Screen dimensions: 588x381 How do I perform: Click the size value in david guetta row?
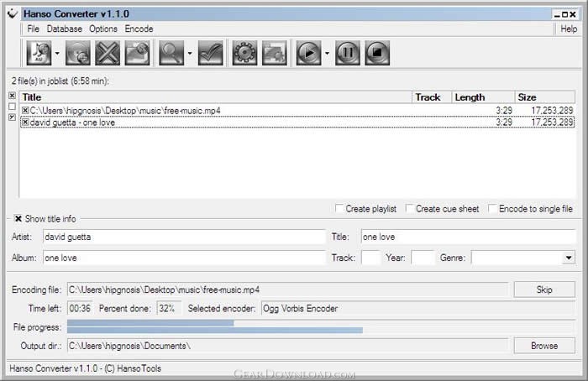(552, 123)
